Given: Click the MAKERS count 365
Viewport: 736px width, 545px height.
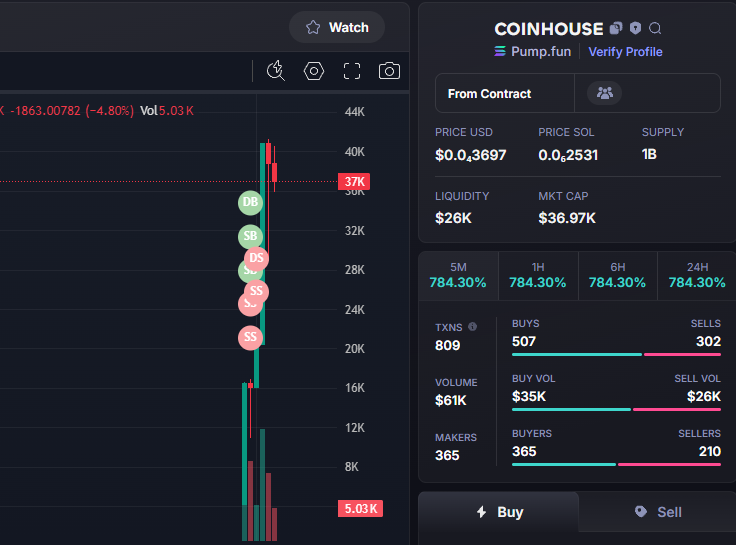Looking at the screenshot, I should point(447,455).
